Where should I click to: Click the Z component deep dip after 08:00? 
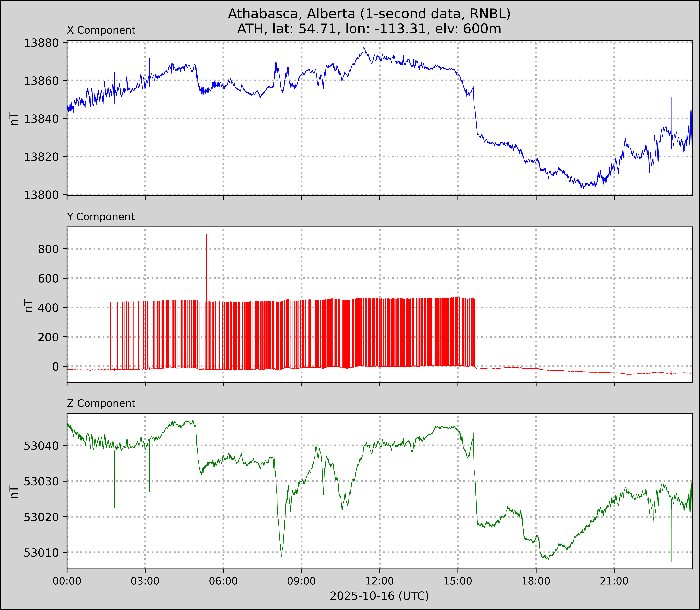[x=281, y=555]
